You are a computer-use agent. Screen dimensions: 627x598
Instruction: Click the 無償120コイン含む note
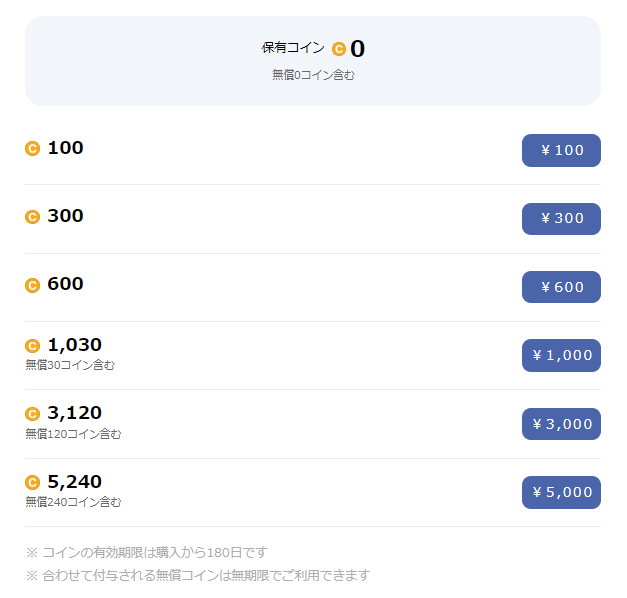coord(73,434)
